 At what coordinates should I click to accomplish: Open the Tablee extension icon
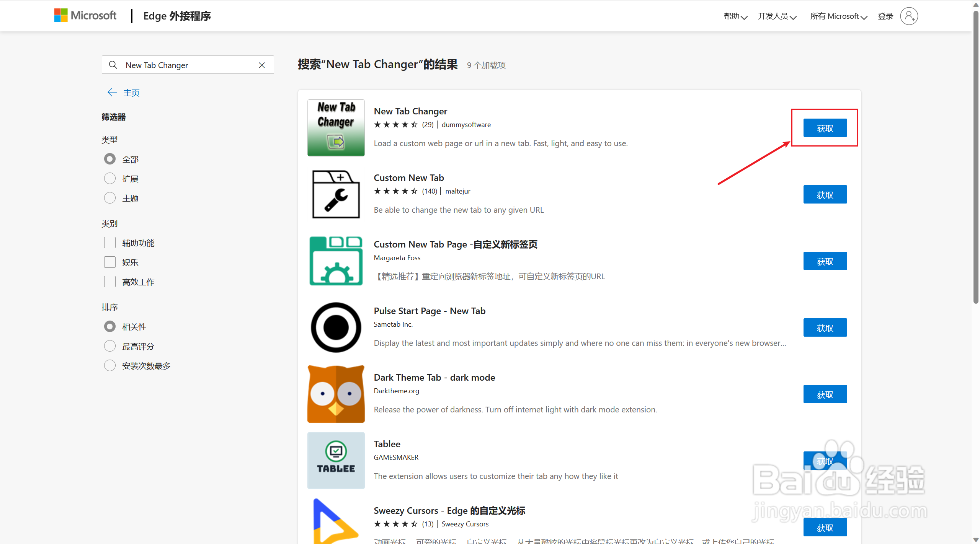click(336, 460)
